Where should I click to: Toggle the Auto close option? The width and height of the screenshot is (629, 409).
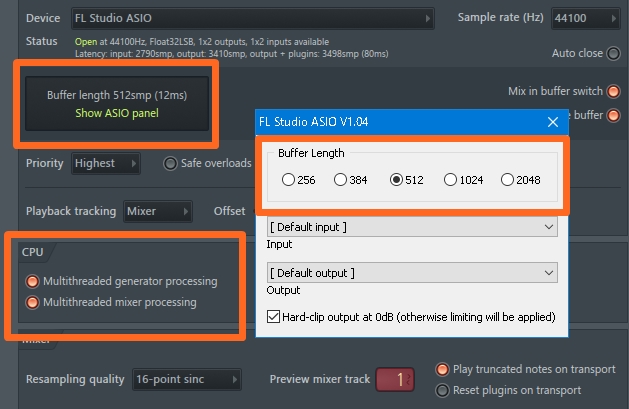tap(613, 53)
